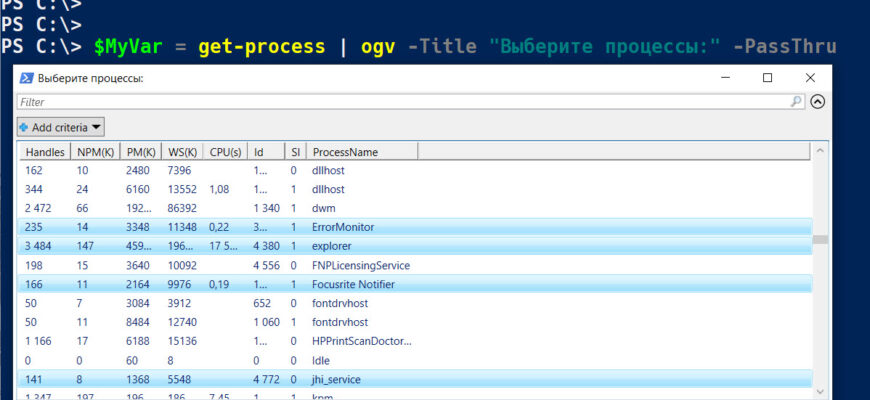The width and height of the screenshot is (870, 400).
Task: Click the PowerShell icon in window title bar
Action: click(x=27, y=78)
